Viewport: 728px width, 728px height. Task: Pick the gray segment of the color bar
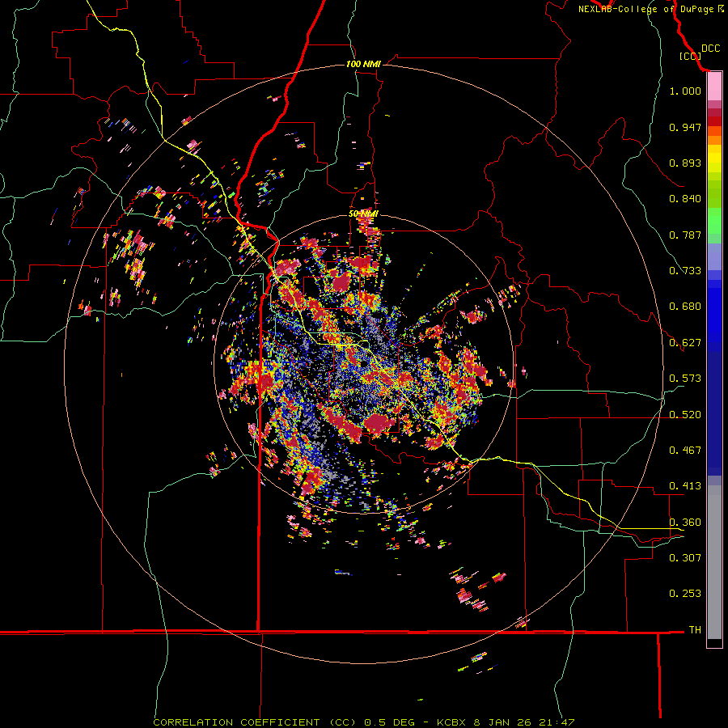(x=714, y=562)
